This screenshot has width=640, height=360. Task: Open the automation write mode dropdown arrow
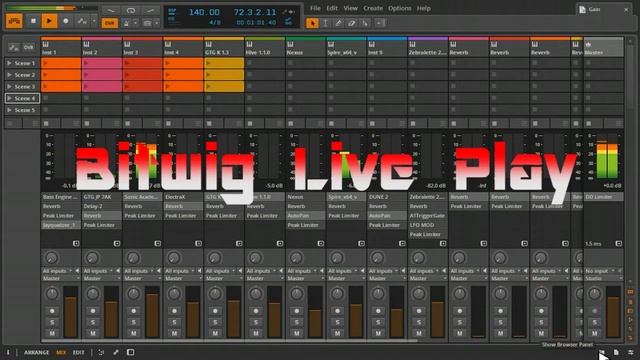pyautogui.click(x=94, y=21)
